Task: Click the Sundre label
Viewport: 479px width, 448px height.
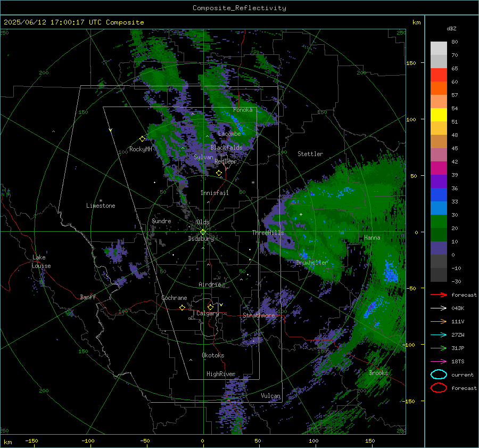Action: click(161, 221)
